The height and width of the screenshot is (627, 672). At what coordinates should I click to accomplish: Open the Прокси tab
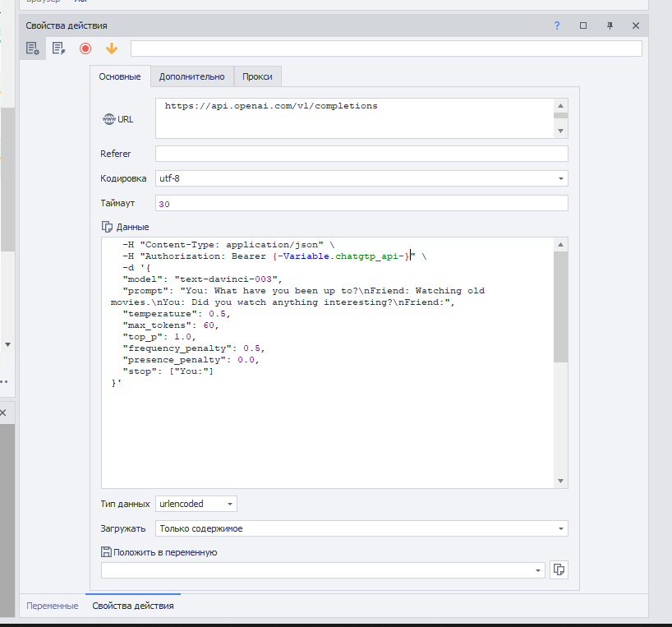[258, 76]
